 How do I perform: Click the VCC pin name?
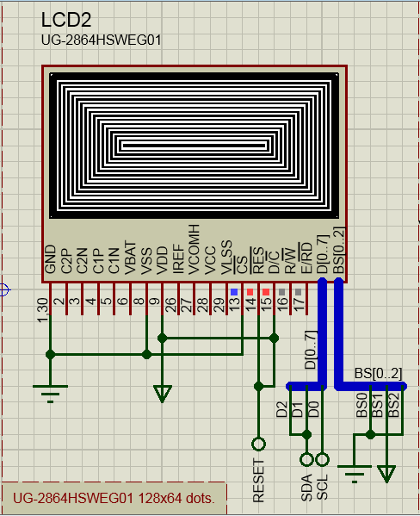tap(210, 260)
